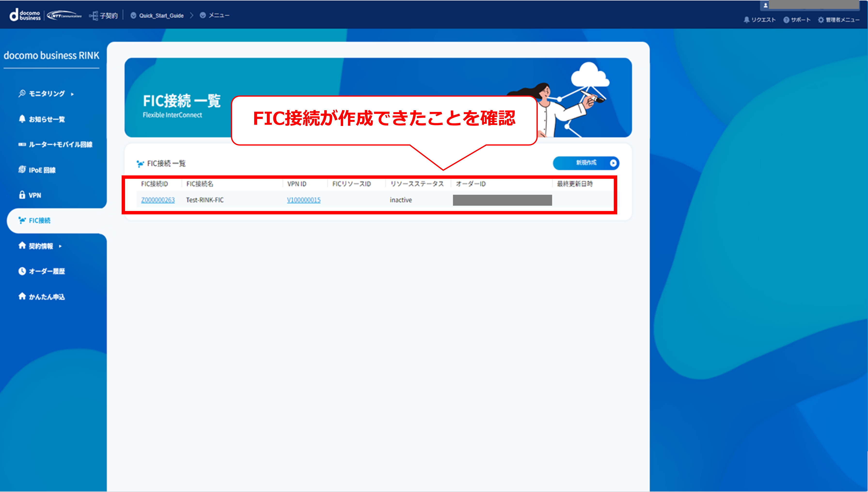Click the FIC接続一覧 section icon
The image size is (868, 492).
[x=140, y=164]
